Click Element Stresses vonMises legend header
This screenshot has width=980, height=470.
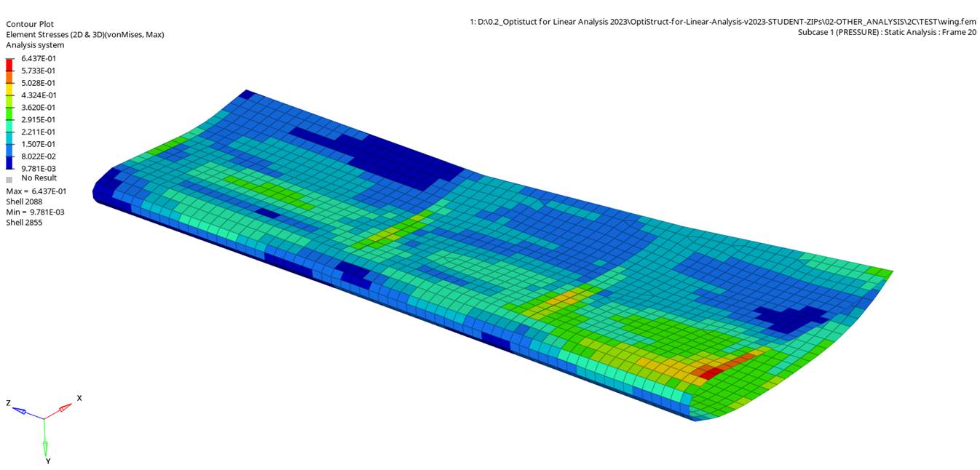84,34
